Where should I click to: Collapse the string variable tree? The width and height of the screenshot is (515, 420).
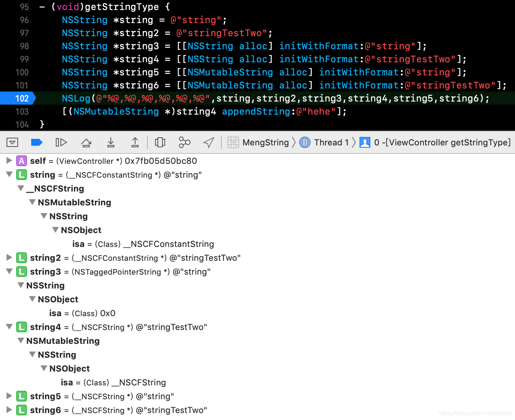[x=9, y=175]
